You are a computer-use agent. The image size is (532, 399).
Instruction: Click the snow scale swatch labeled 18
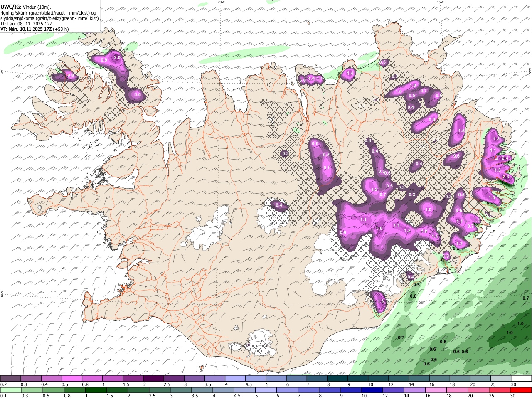pyautogui.click(x=460, y=379)
